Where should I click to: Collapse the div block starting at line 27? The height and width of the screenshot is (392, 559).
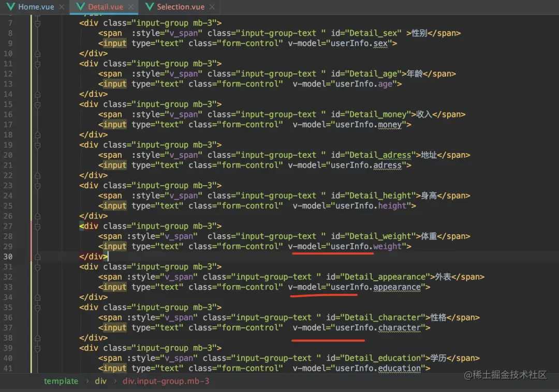[37, 227]
